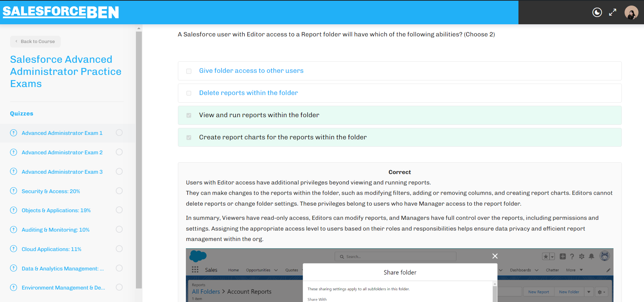Click the Salesforce Search input field
644x302 pixels.
tap(395, 257)
